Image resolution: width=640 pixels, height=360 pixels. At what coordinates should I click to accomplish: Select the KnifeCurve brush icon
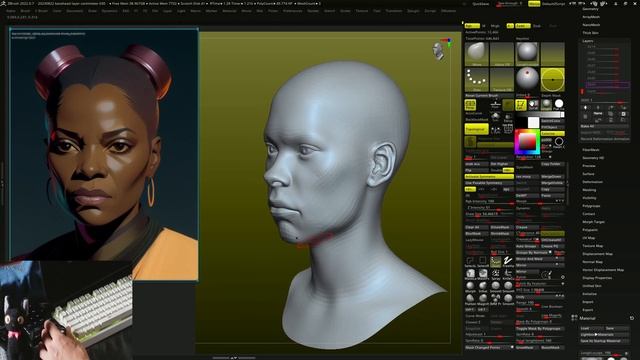pos(508,274)
